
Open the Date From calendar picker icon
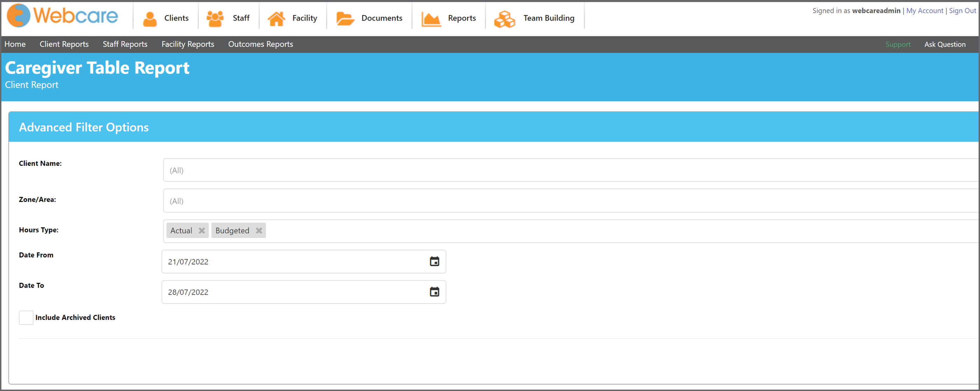click(435, 261)
